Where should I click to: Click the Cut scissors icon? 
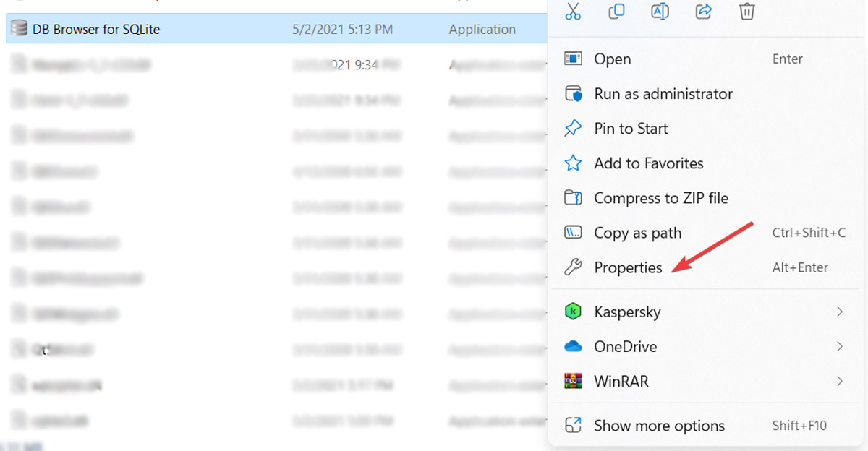pyautogui.click(x=574, y=11)
